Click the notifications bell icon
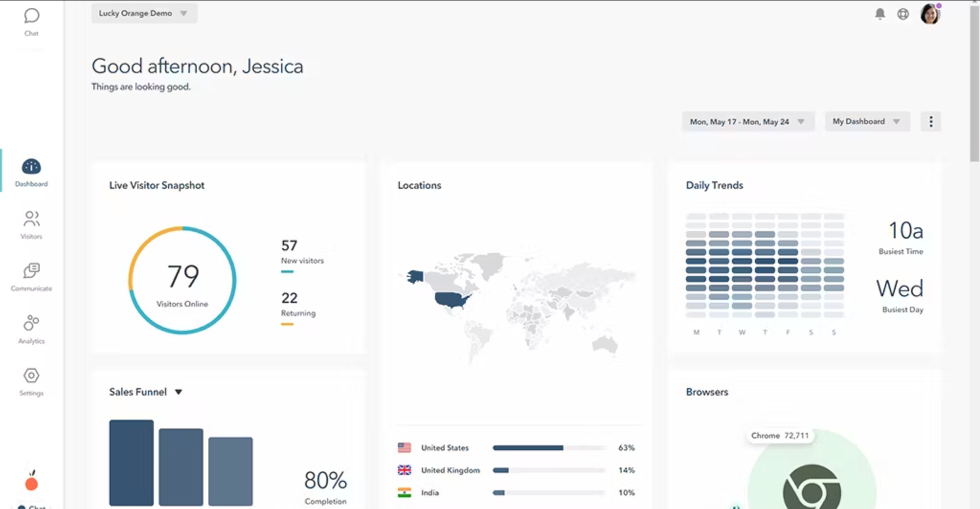This screenshot has height=509, width=980. coord(879,14)
